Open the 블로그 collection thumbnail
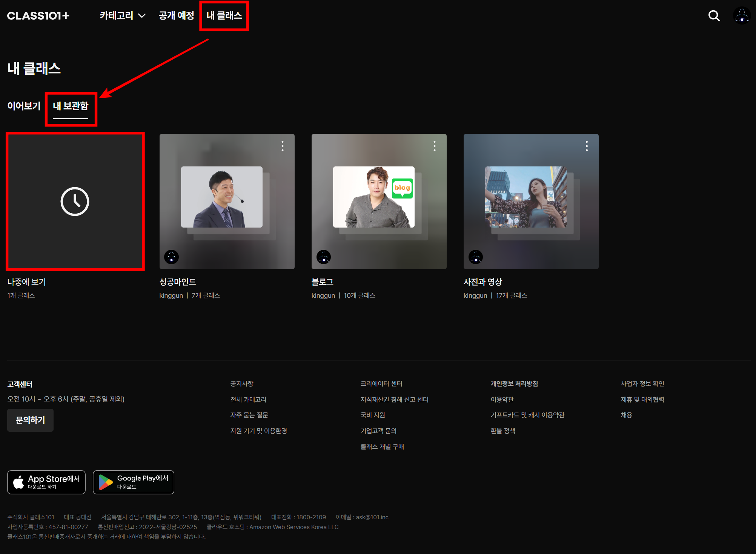The width and height of the screenshot is (756, 554). point(379,201)
